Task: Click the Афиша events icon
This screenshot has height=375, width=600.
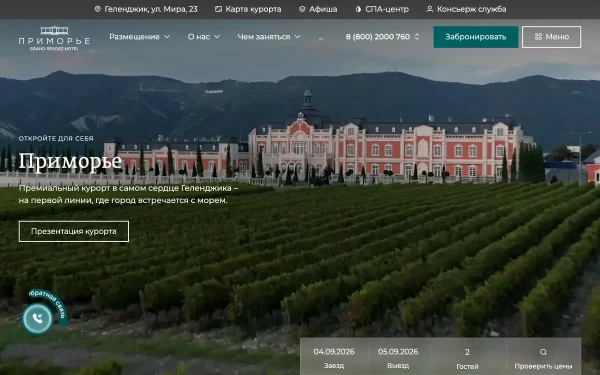Action: click(302, 9)
